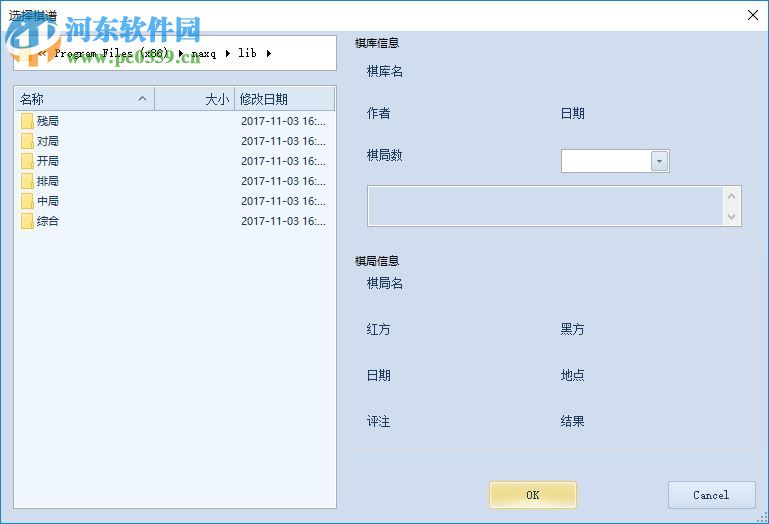Click the modified date of 残局 row
The height and width of the screenshot is (524, 769).
point(283,121)
